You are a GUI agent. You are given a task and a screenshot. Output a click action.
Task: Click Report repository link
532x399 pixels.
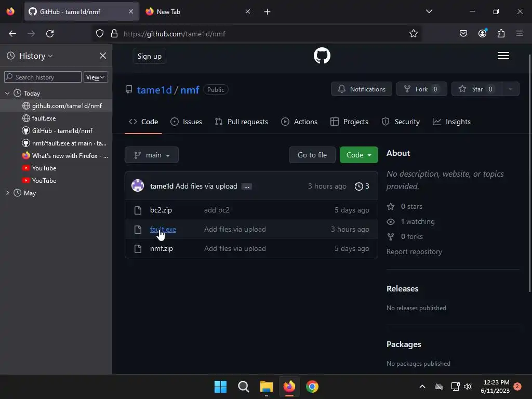point(414,252)
